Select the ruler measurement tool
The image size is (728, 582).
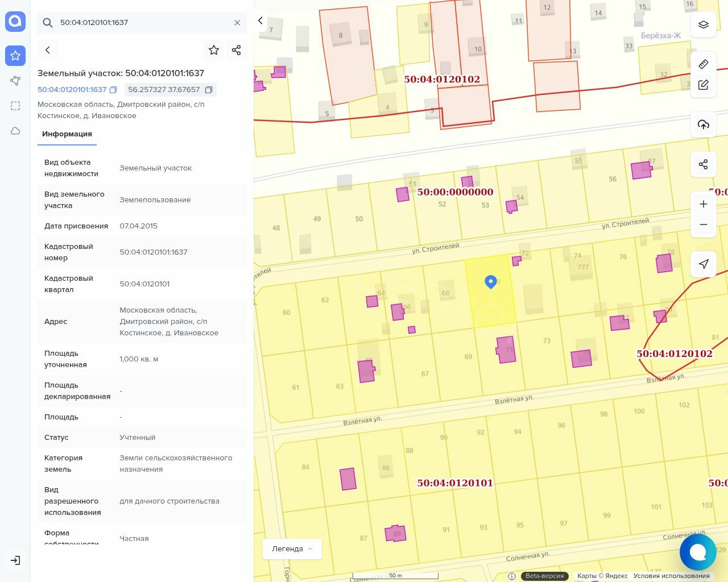[703, 64]
